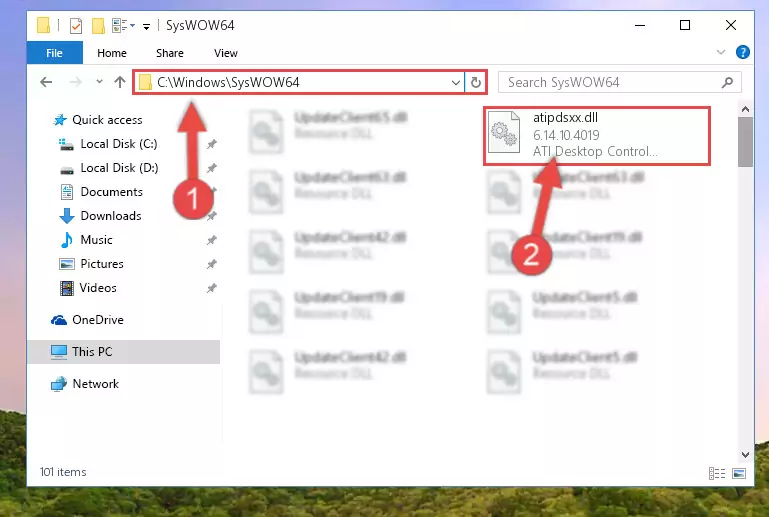The height and width of the screenshot is (517, 769).
Task: Click the pin icon next to Music
Action: pos(211,240)
